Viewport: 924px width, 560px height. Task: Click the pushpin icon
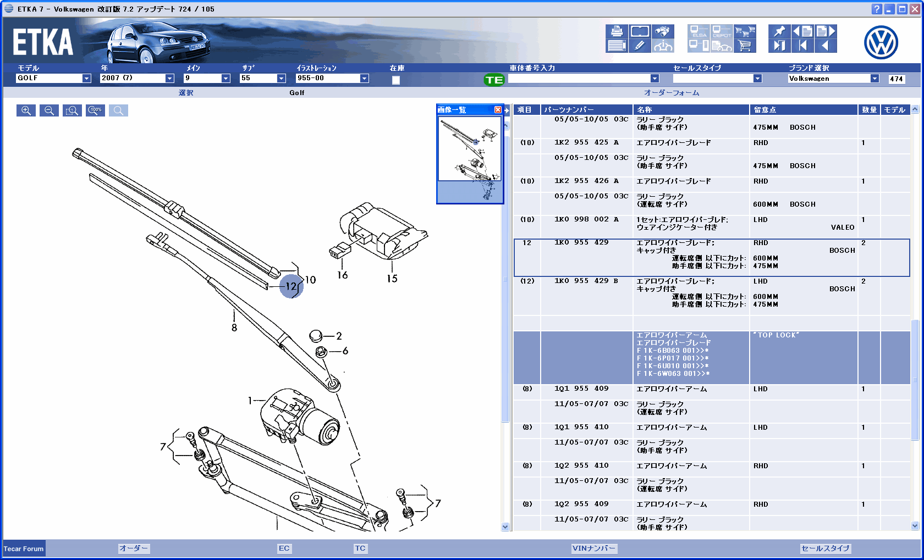[779, 31]
